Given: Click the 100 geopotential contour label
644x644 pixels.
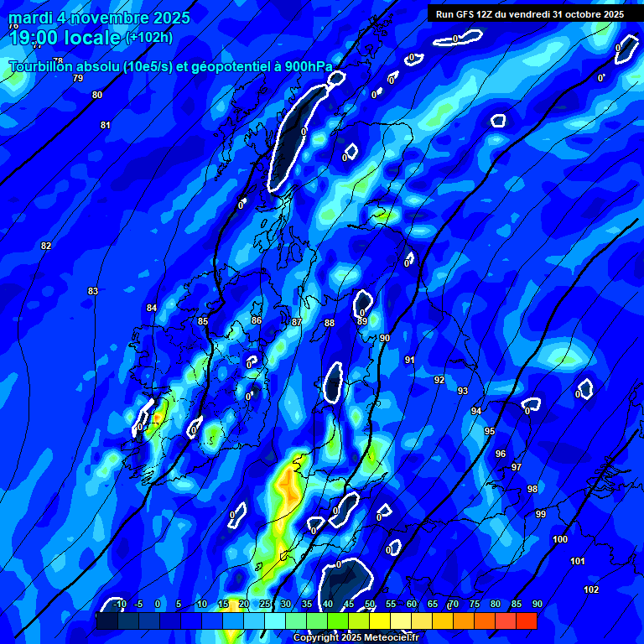Looking at the screenshot, I should 560,539.
